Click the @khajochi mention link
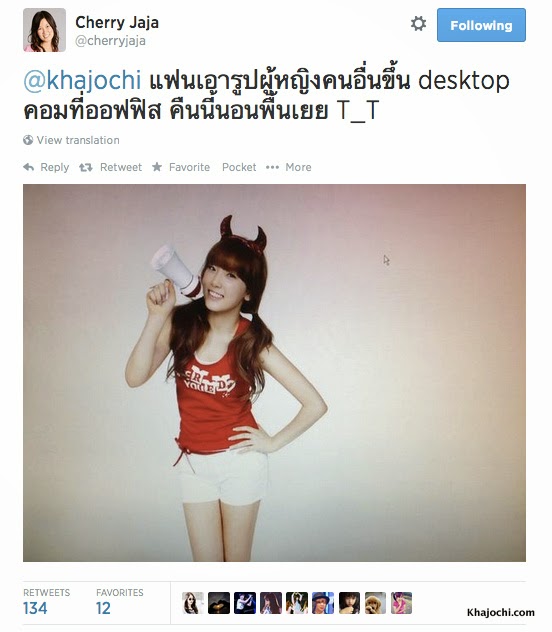Viewport: 552px width, 632px height. (82, 80)
